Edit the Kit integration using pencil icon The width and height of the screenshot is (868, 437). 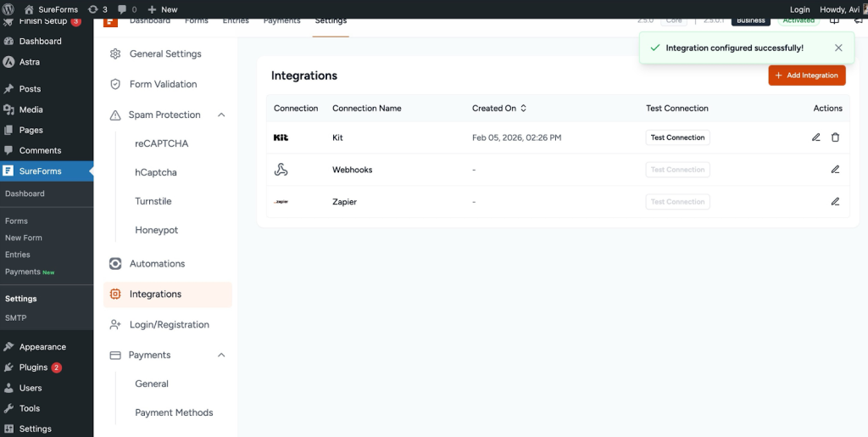pos(816,137)
